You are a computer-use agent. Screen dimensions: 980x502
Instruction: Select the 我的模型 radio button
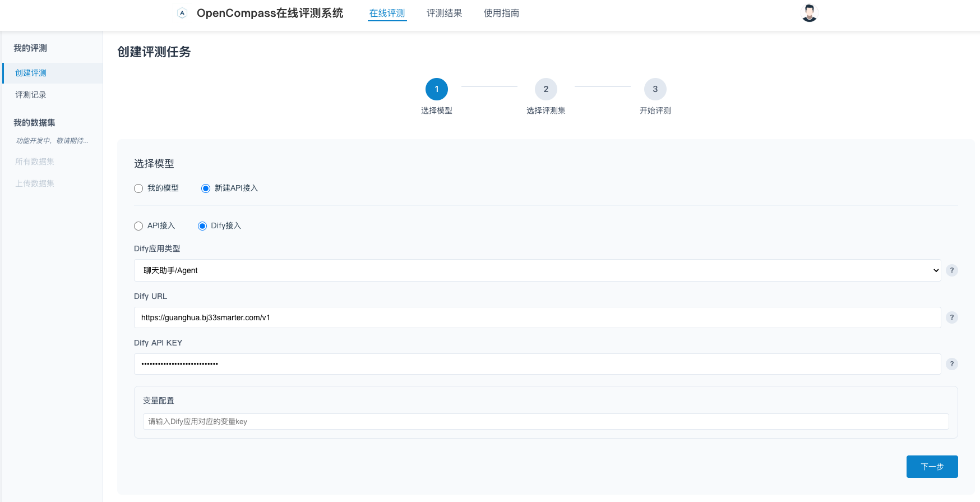pos(138,188)
